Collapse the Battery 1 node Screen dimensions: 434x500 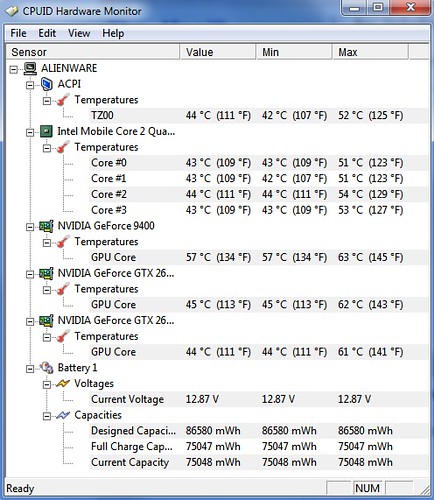pyautogui.click(x=30, y=369)
